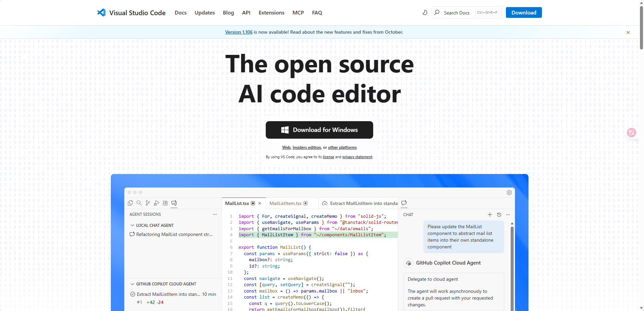The width and height of the screenshot is (644, 311).
Task: Toggle dark theme with the moon icon
Action: [425, 12]
